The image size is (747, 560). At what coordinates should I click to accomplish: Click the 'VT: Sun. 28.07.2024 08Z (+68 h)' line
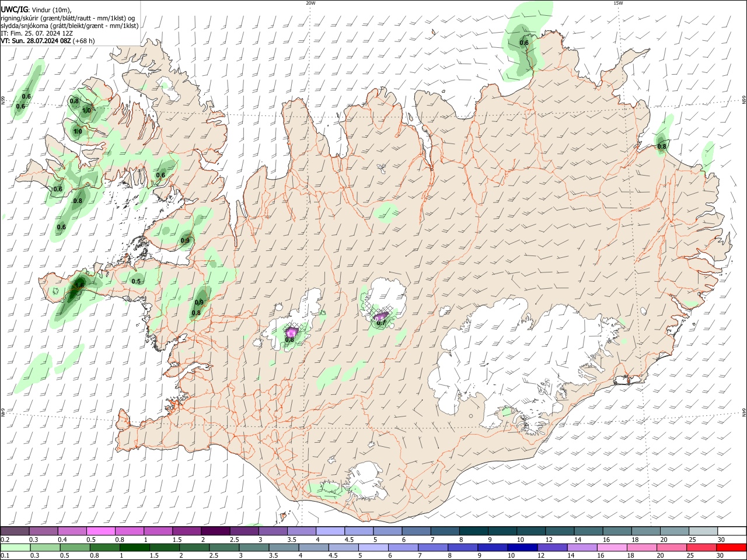point(47,41)
